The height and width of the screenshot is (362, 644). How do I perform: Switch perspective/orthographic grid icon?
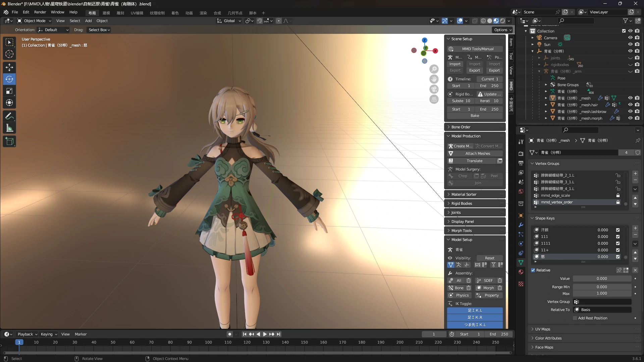pyautogui.click(x=434, y=99)
